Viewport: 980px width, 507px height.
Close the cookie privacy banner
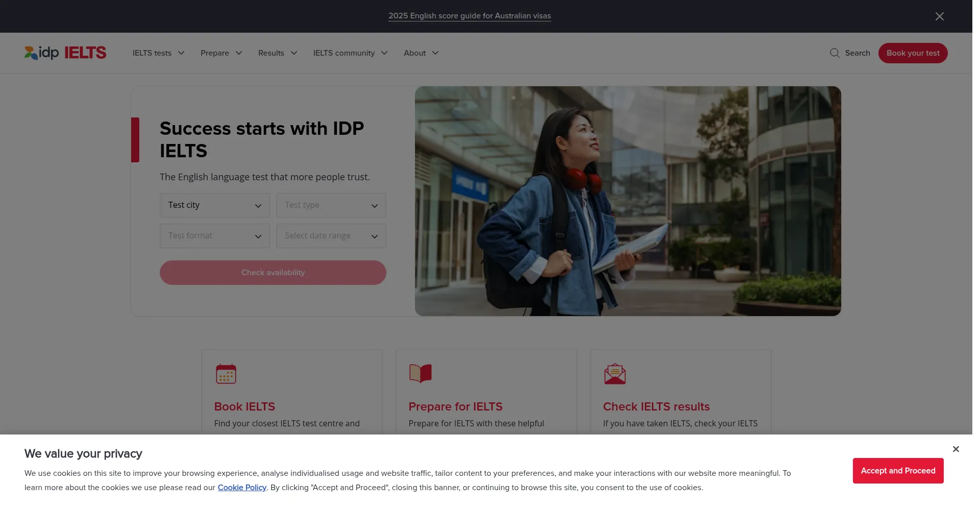[x=955, y=449]
